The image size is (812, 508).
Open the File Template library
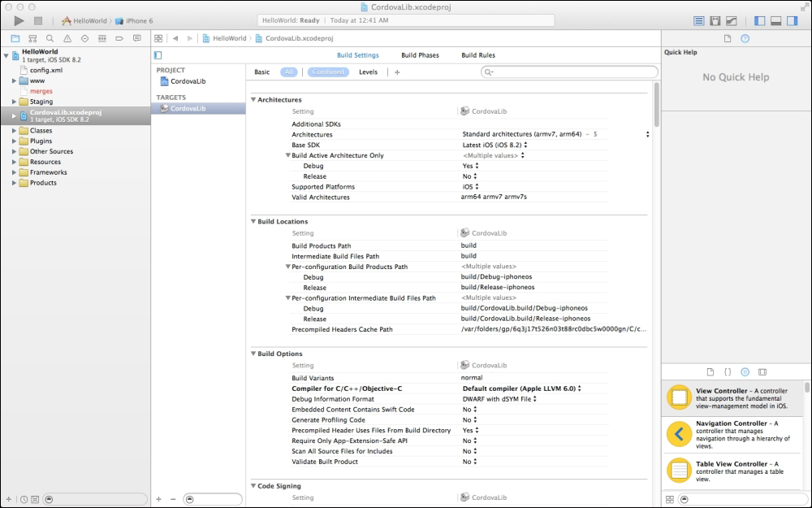click(710, 372)
